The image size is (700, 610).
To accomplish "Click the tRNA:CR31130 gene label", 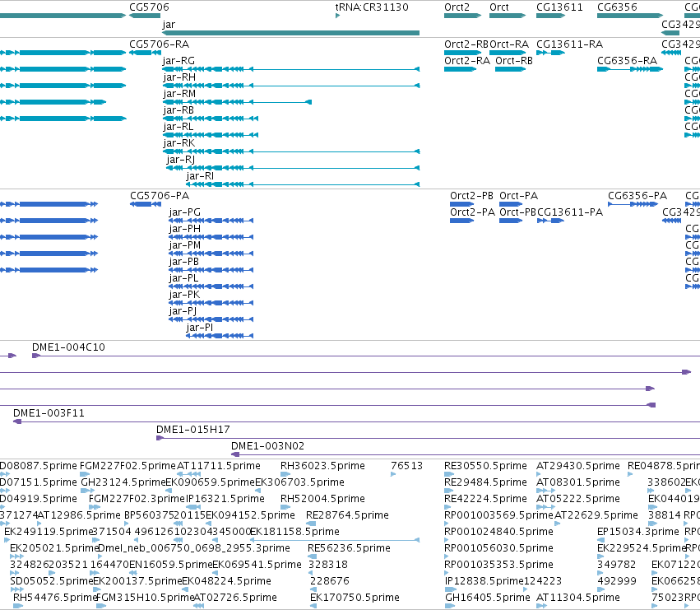I will 372,7.
